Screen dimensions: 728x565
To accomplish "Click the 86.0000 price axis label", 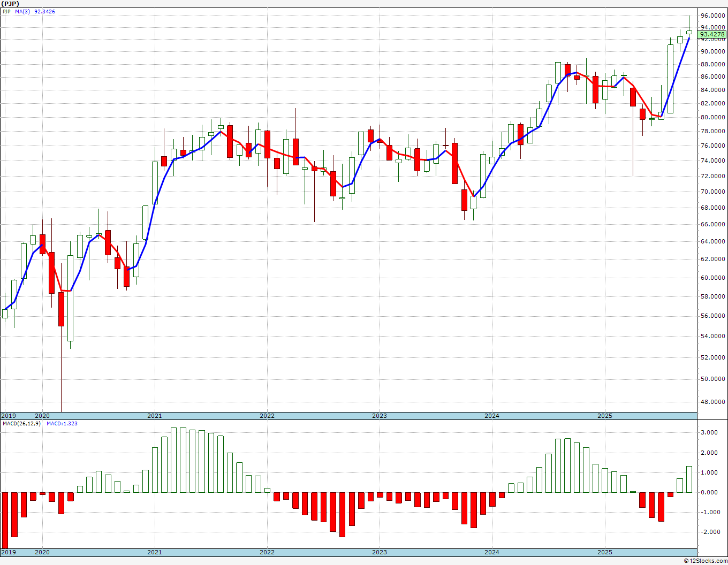I will (713, 77).
